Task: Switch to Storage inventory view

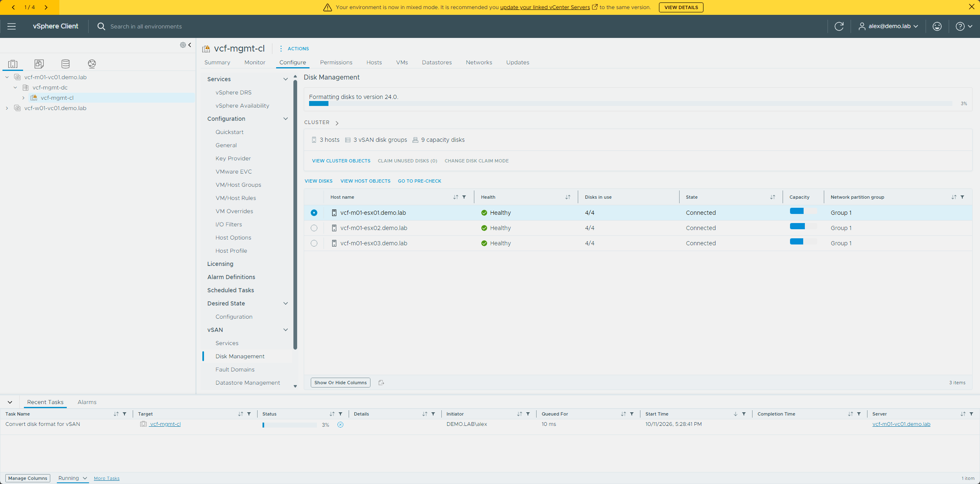Action: pyautogui.click(x=66, y=63)
